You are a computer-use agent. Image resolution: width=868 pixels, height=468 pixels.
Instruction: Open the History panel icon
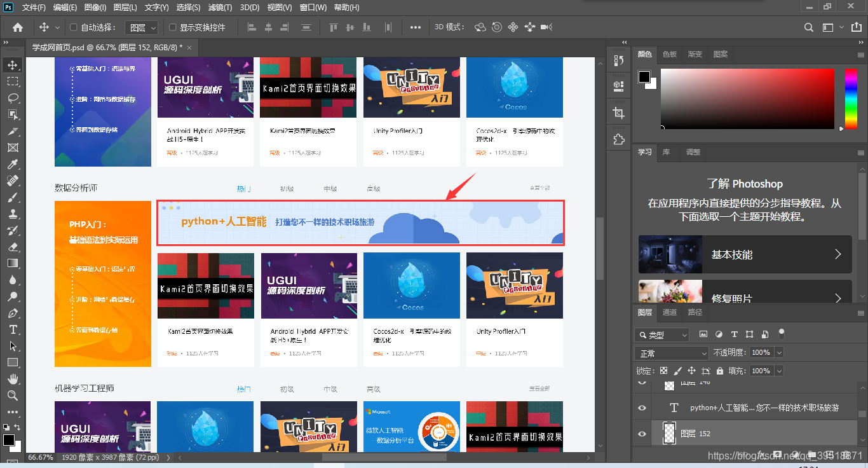pos(619,60)
